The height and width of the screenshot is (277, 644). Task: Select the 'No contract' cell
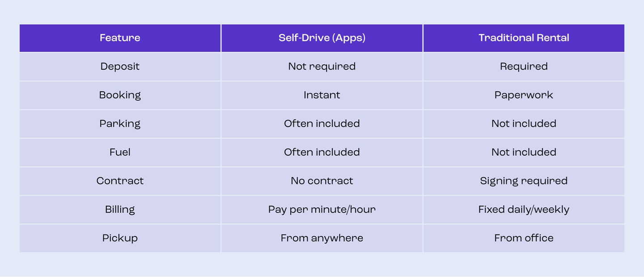322,181
